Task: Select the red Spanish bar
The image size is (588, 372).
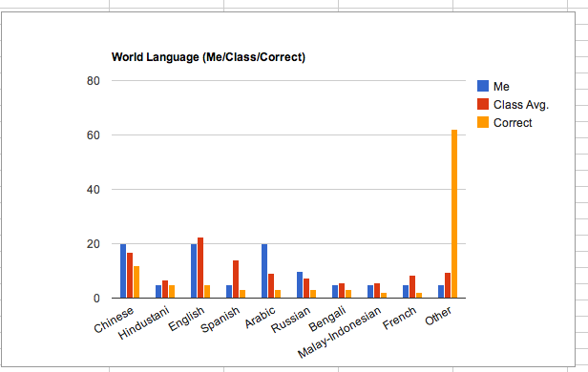Action: coord(236,279)
